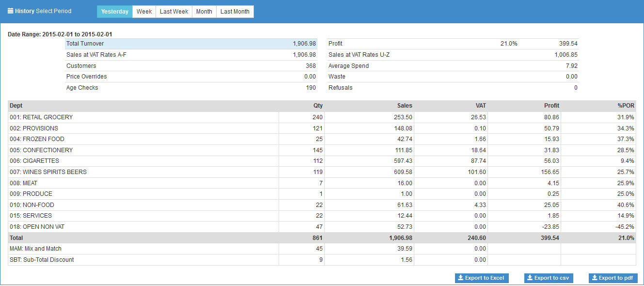Show the Last Month period
The image size is (644, 286).
[235, 12]
